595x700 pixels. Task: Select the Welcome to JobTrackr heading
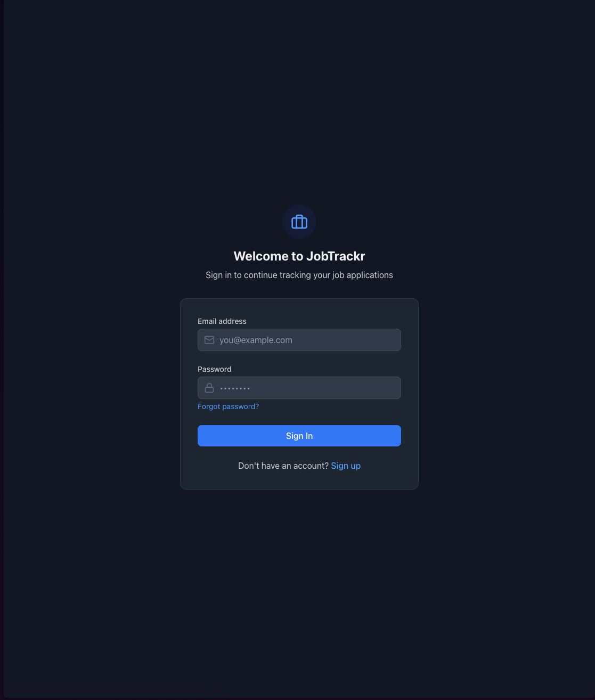pos(299,256)
